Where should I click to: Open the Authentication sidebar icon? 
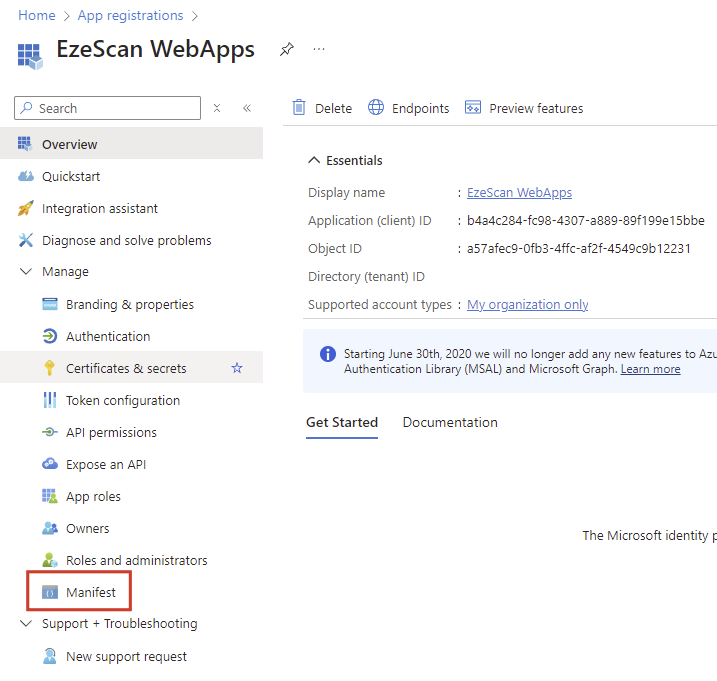(50, 336)
